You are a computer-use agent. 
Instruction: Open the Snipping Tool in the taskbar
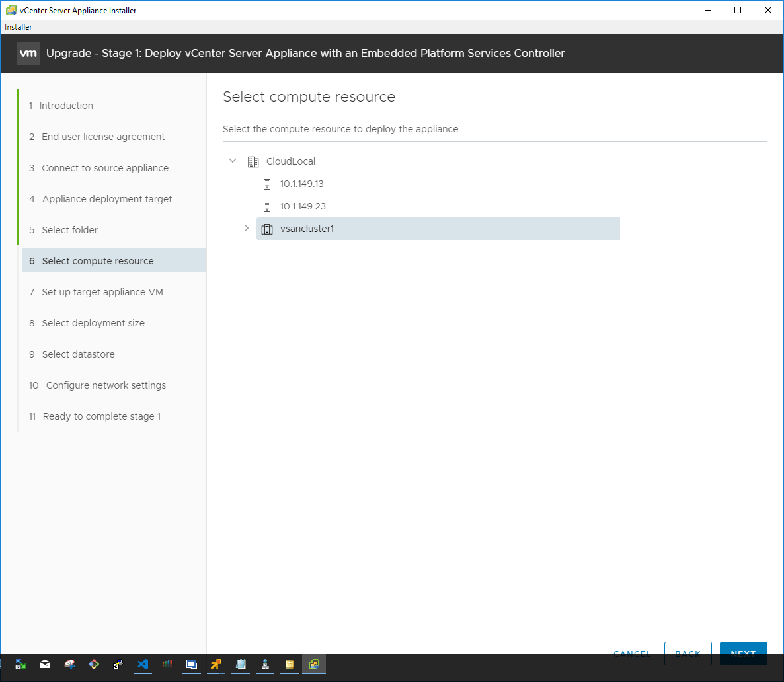(x=69, y=664)
